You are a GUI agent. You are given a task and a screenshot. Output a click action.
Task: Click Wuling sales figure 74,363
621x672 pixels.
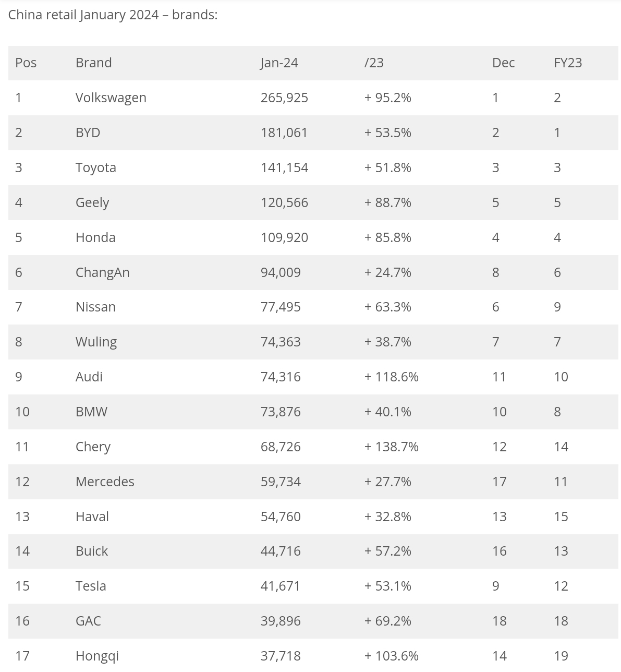281,342
